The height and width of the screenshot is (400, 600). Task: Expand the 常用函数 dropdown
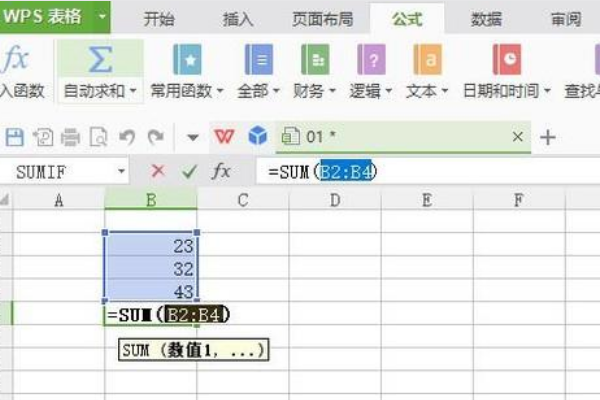pos(220,91)
